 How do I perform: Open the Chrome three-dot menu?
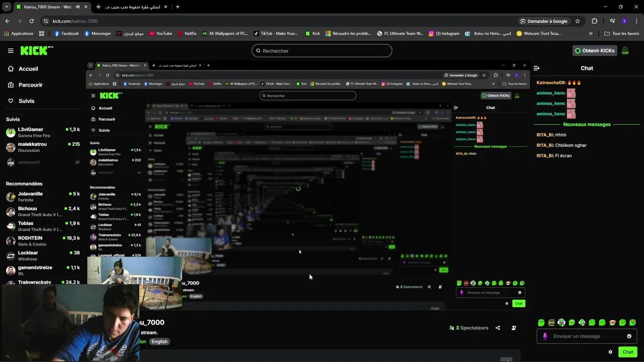pos(636,21)
